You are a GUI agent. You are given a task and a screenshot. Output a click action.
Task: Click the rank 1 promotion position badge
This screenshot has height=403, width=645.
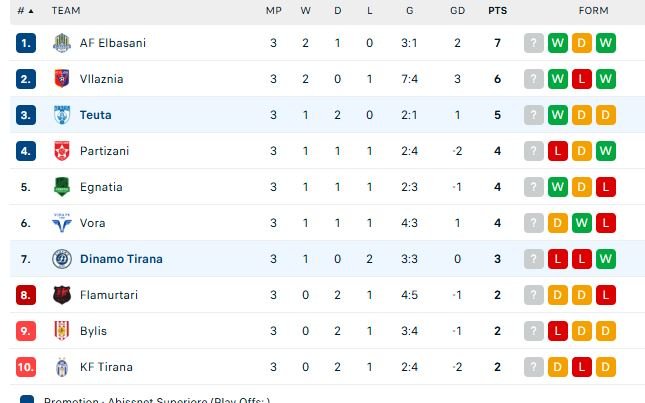(26, 43)
